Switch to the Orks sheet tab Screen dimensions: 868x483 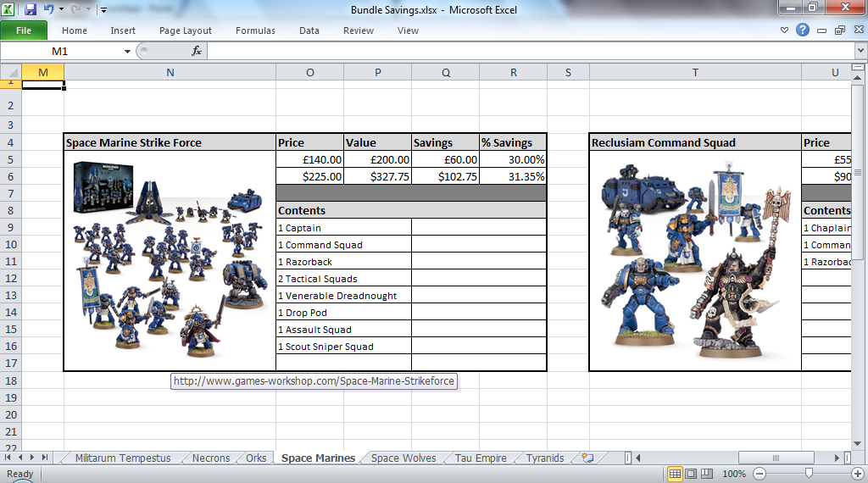pos(256,458)
